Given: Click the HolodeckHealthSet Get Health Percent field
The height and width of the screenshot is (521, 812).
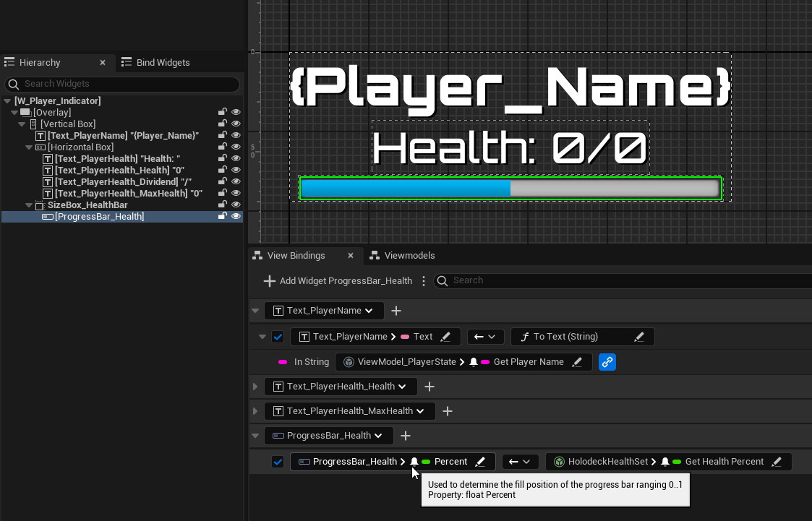Looking at the screenshot, I should pos(668,462).
